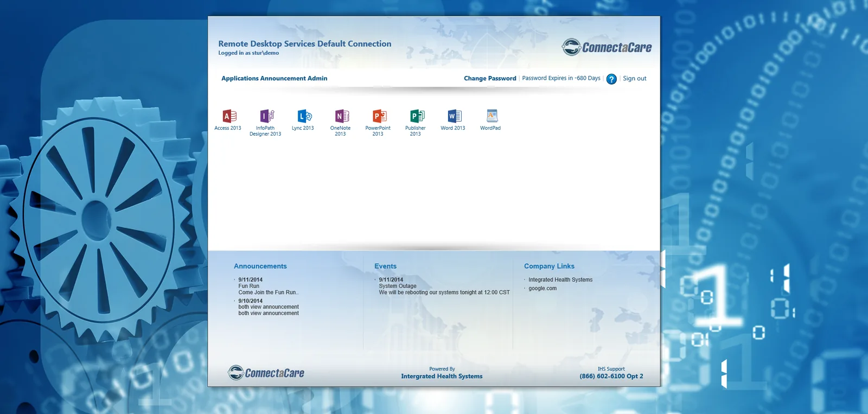Open the OneNote 2013 icon
The image size is (868, 414).
[342, 116]
